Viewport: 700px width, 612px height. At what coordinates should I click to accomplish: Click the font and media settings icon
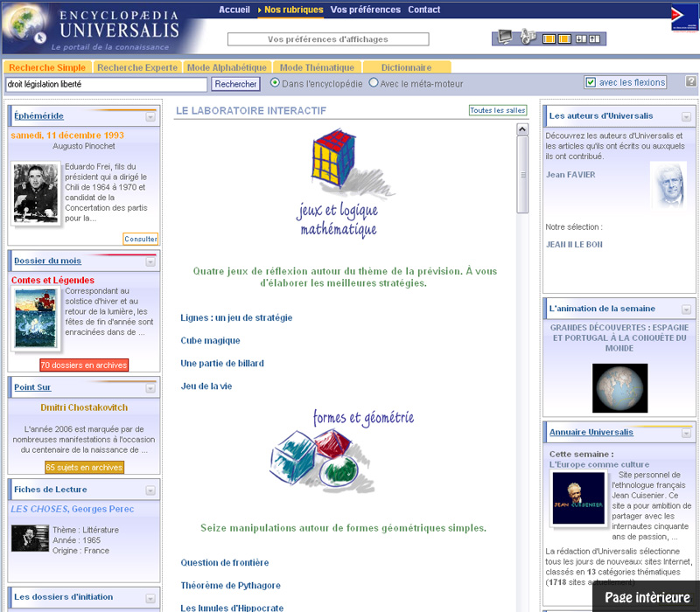click(x=528, y=37)
